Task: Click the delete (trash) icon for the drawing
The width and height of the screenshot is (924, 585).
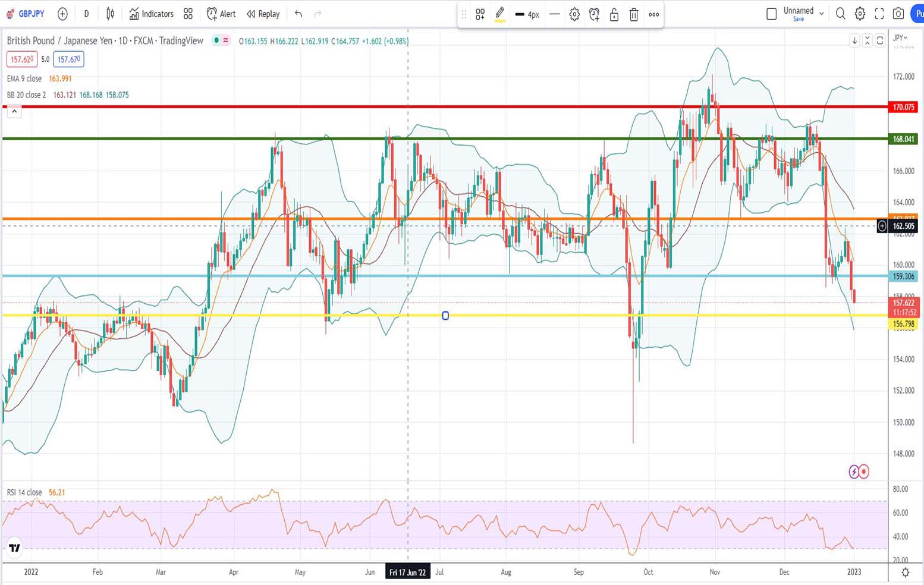Action: 634,15
